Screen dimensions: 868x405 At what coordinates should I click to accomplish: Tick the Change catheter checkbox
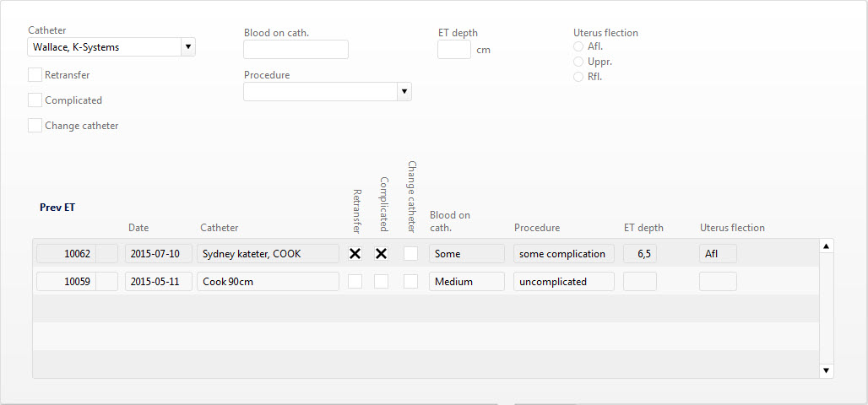click(35, 126)
